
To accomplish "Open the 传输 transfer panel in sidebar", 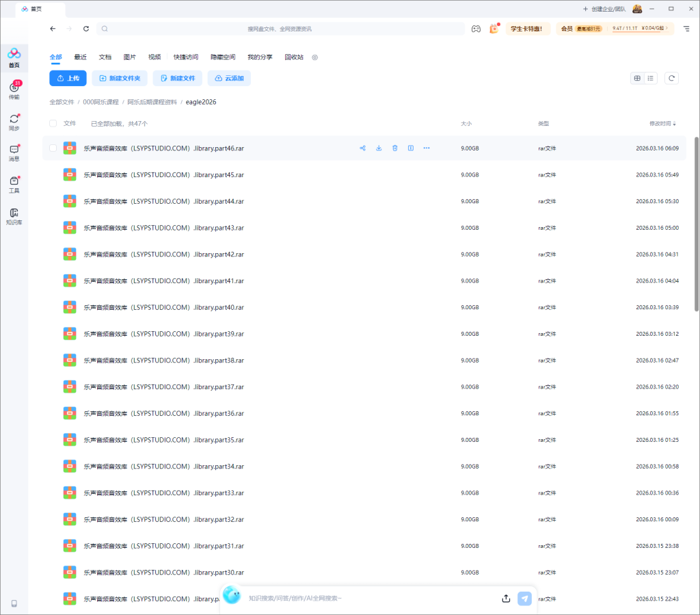I will (x=14, y=90).
